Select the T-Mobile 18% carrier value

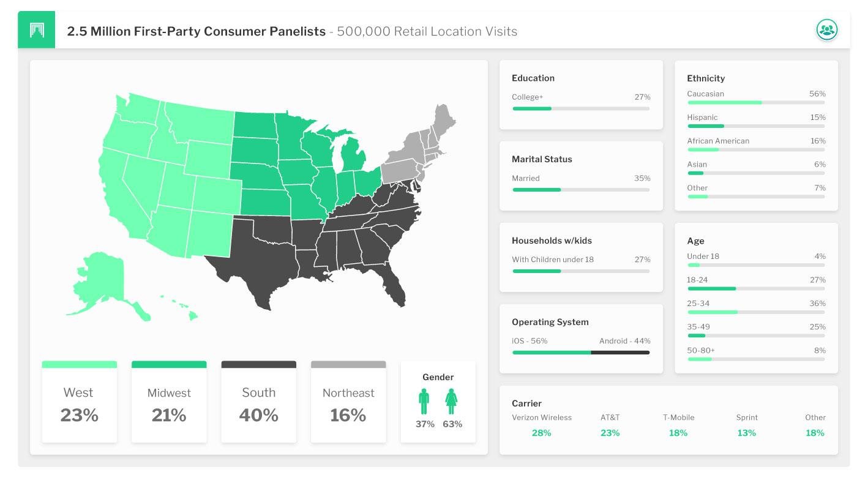tap(678, 433)
